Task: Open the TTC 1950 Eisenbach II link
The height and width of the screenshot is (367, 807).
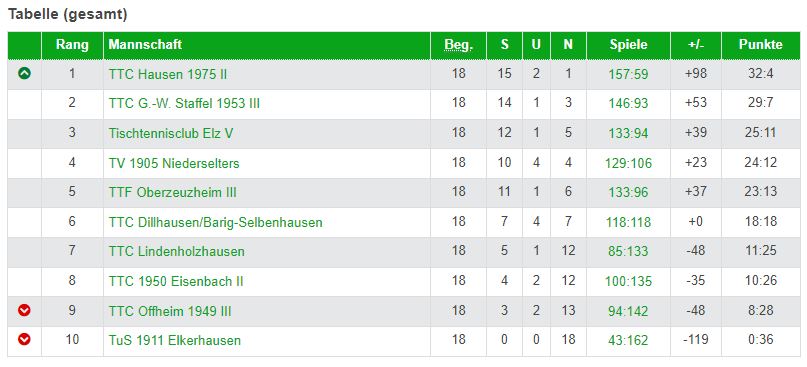Action: coord(176,282)
